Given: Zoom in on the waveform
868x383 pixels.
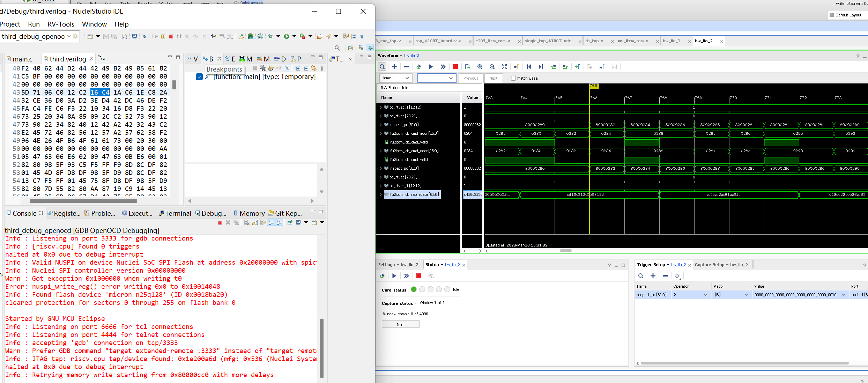Looking at the screenshot, I should click(480, 67).
